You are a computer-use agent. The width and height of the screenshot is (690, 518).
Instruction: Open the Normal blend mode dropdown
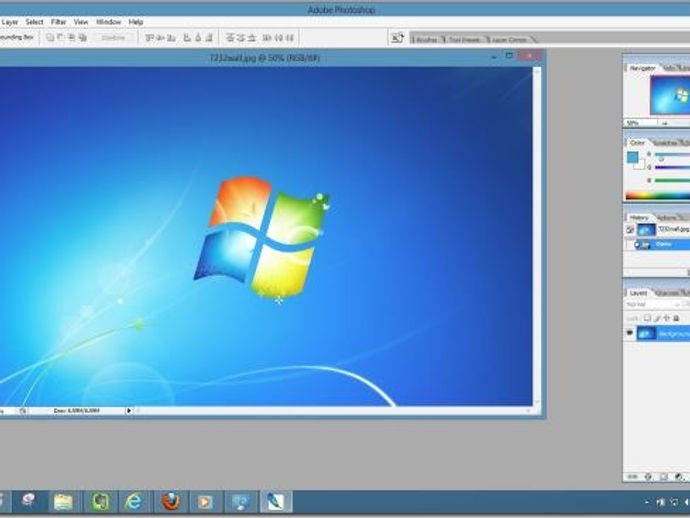pyautogui.click(x=653, y=304)
